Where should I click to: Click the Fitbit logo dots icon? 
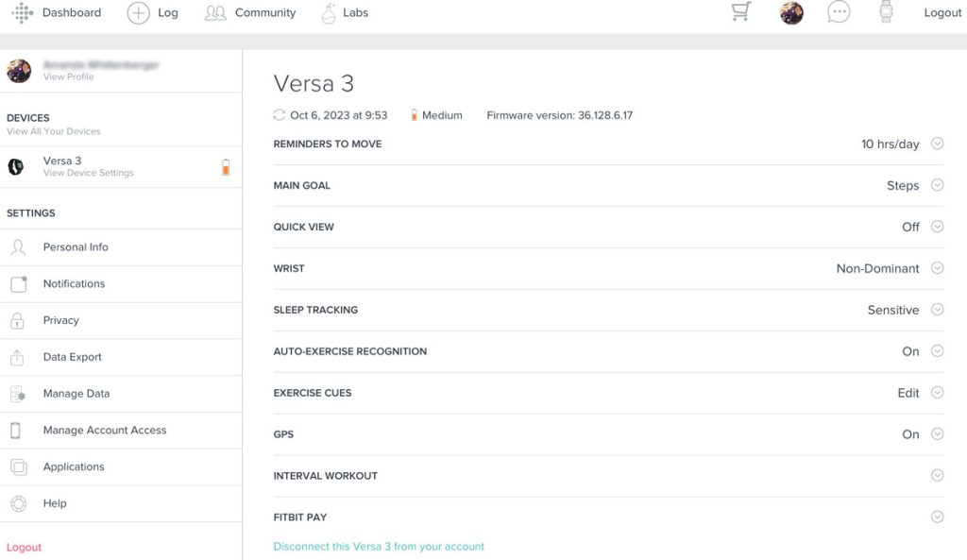click(23, 13)
